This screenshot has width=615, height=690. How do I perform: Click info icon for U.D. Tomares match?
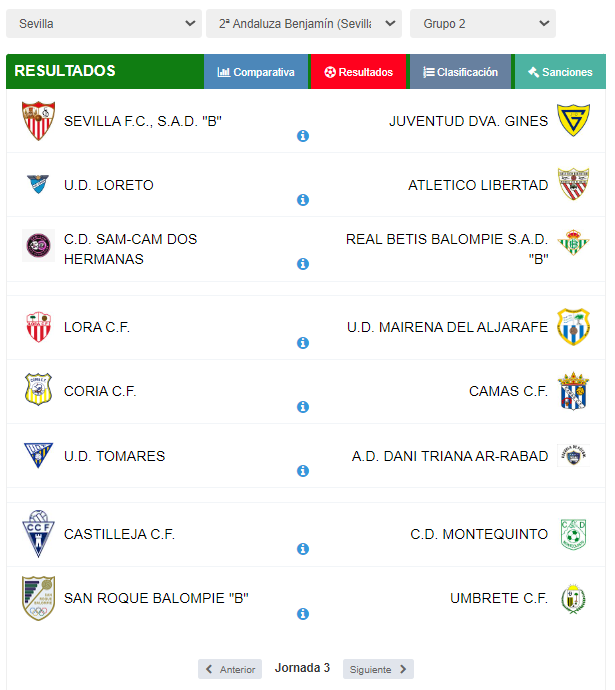303,471
